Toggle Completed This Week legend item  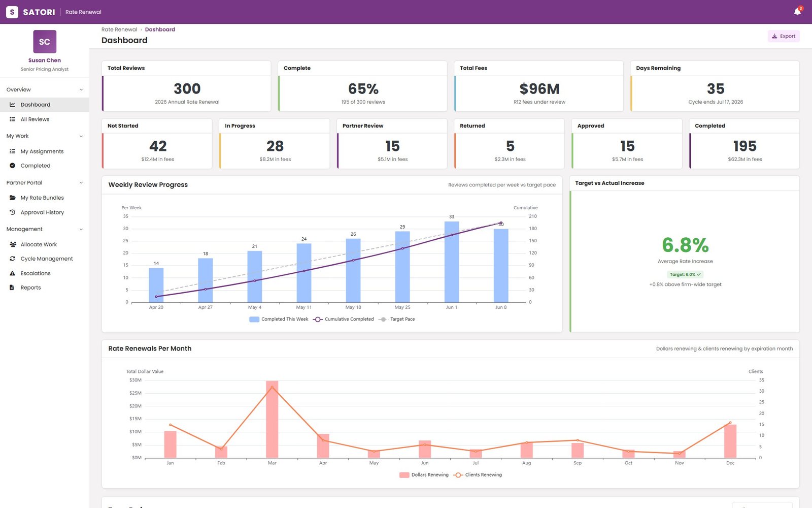[x=279, y=319]
